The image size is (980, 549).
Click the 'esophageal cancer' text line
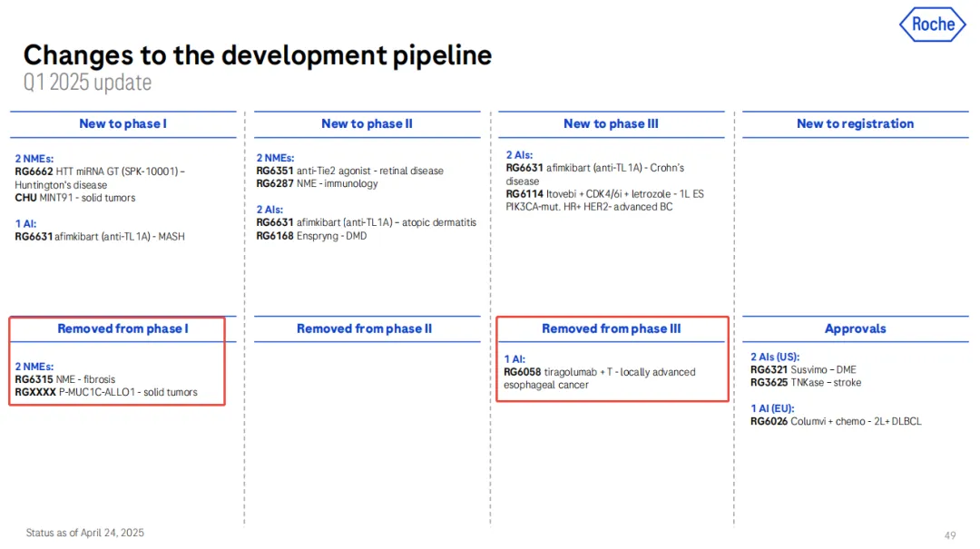coord(546,385)
